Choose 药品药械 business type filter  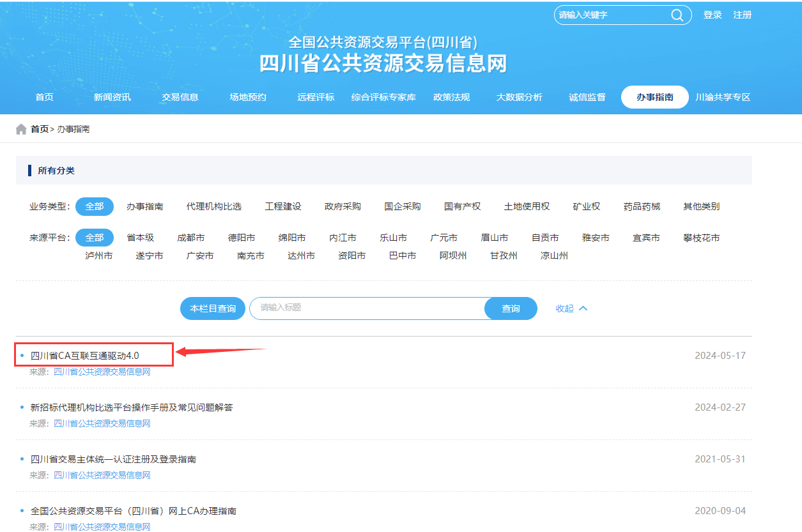pyautogui.click(x=642, y=206)
